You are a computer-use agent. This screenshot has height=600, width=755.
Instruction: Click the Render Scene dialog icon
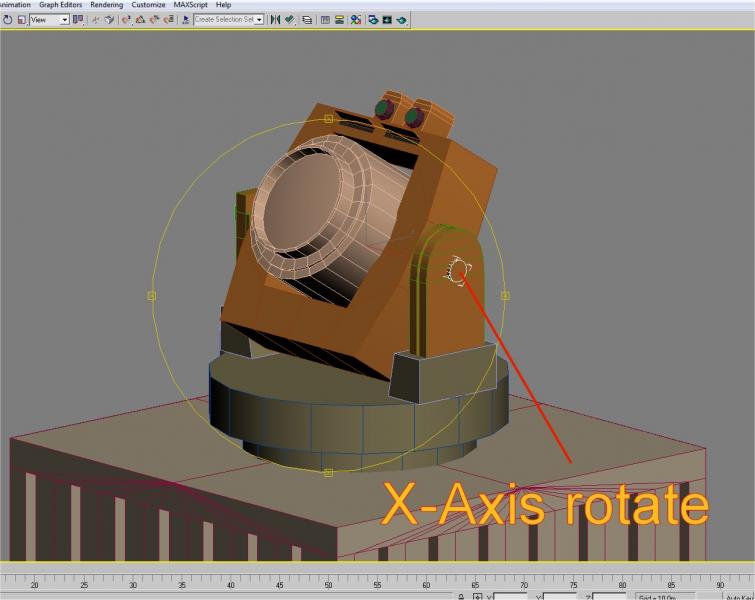pyautogui.click(x=373, y=20)
